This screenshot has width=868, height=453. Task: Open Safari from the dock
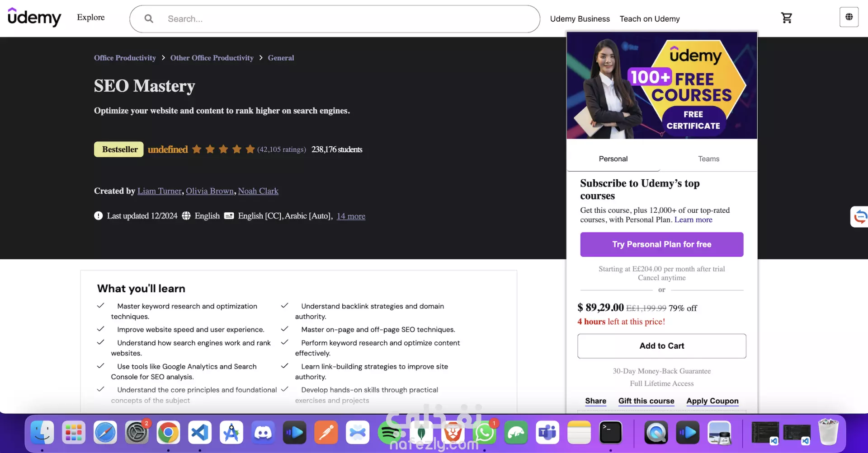point(105,433)
